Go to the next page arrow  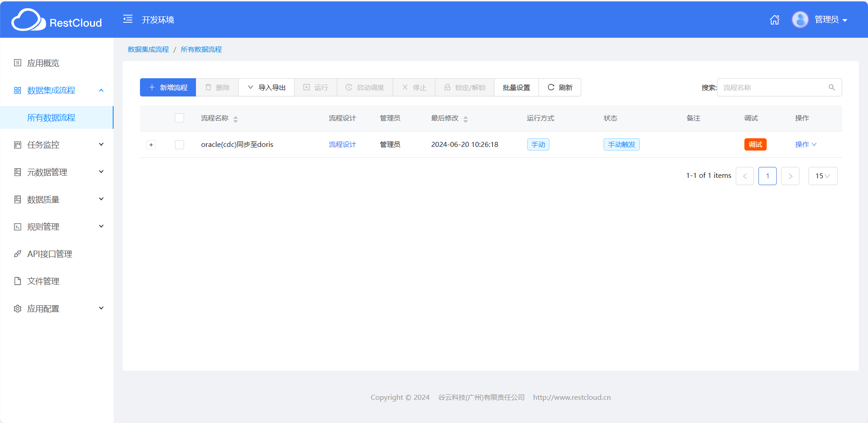(x=790, y=176)
